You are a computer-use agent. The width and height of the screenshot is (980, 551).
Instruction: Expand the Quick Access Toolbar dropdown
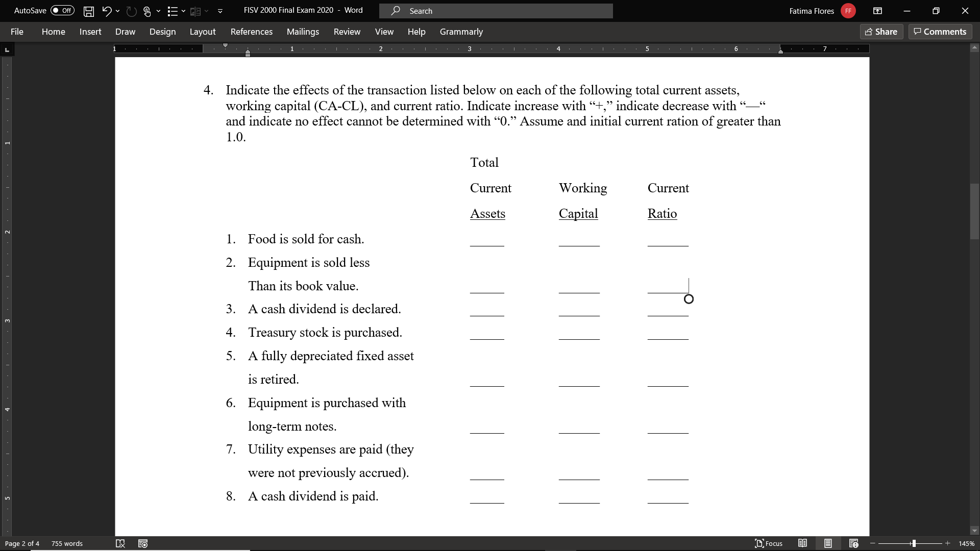point(220,11)
